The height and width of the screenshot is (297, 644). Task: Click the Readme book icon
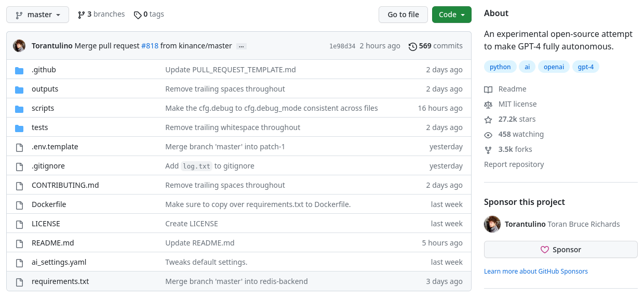[488, 89]
